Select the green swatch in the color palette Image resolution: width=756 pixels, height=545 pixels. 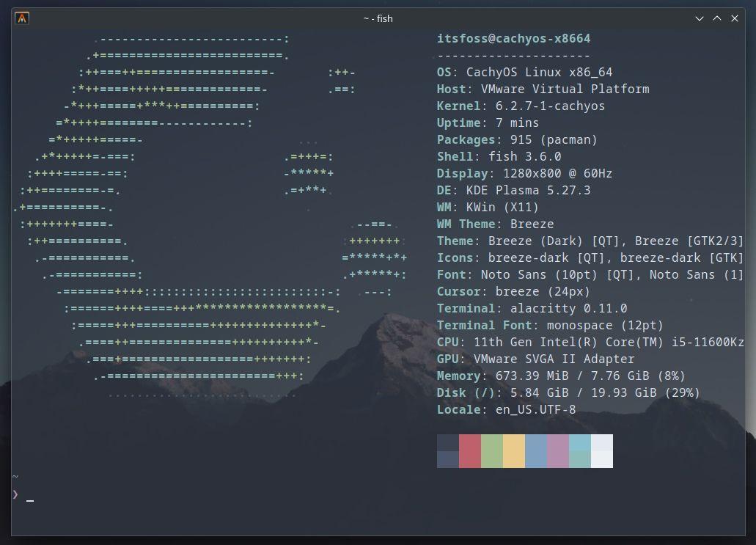[x=493, y=450]
